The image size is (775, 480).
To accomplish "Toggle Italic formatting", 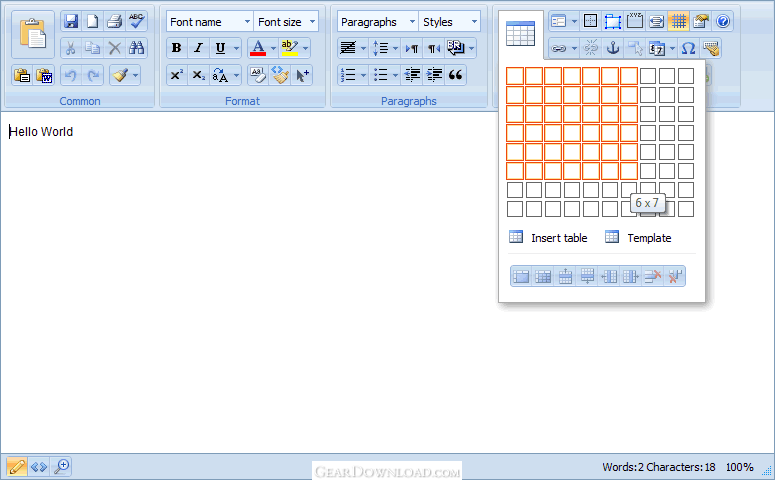I will (198, 48).
